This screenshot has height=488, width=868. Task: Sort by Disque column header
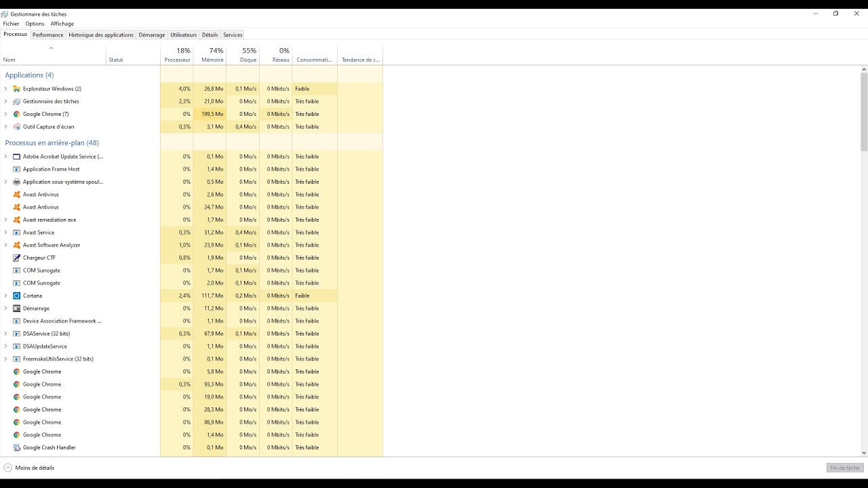(243, 55)
